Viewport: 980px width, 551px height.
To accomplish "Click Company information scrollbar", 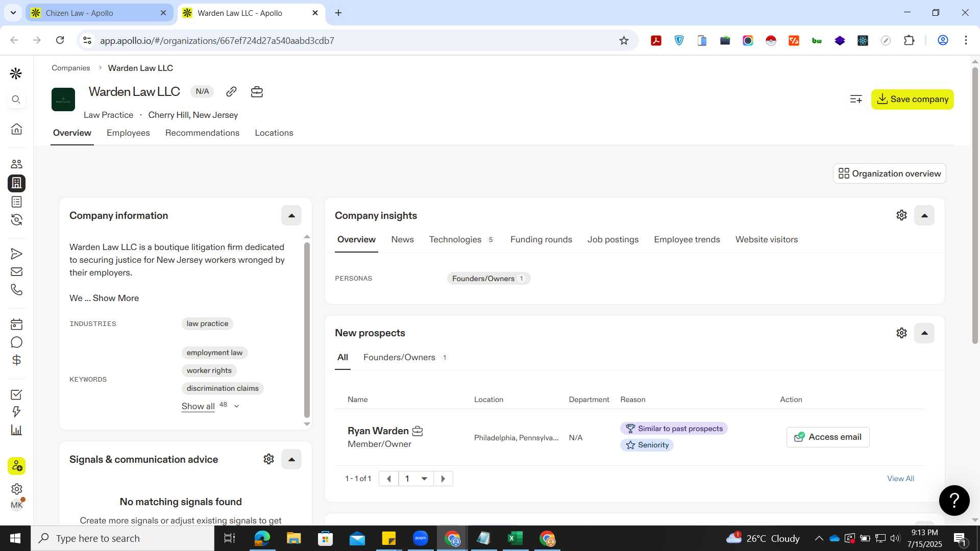I will (x=307, y=330).
